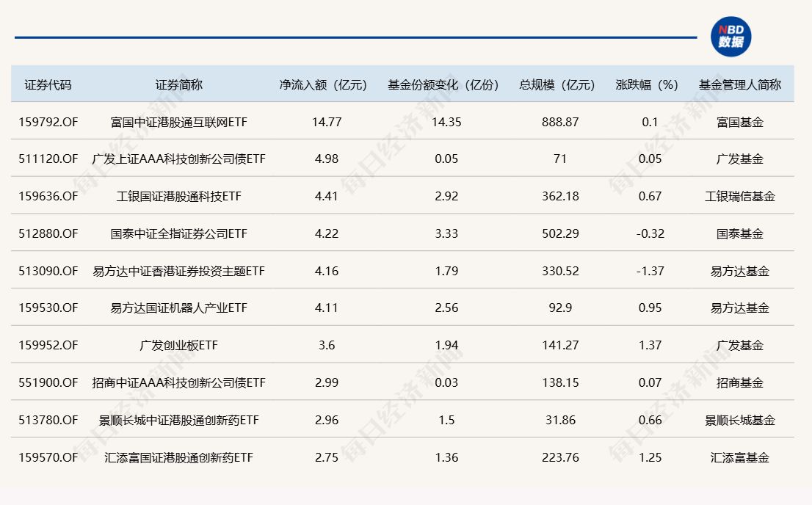The height and width of the screenshot is (505, 812).
Task: Click the 汇添富基金 manager cell
Action: coord(739,457)
